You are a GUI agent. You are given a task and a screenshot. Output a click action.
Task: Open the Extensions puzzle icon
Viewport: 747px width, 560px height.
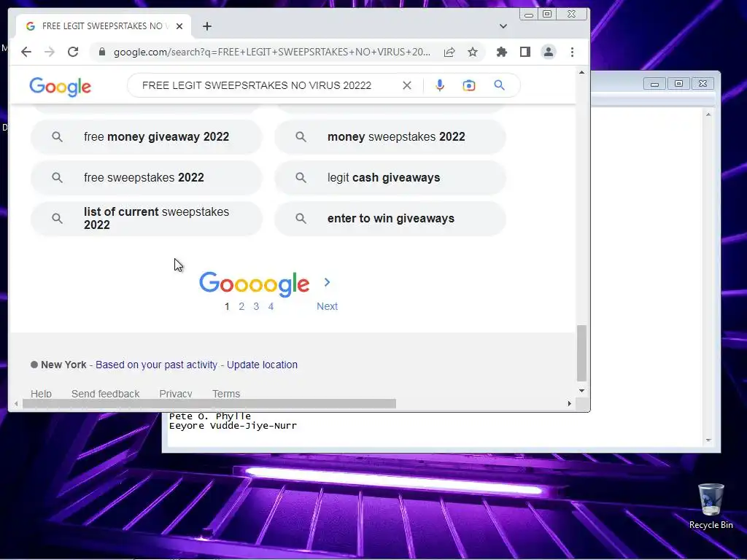(502, 52)
